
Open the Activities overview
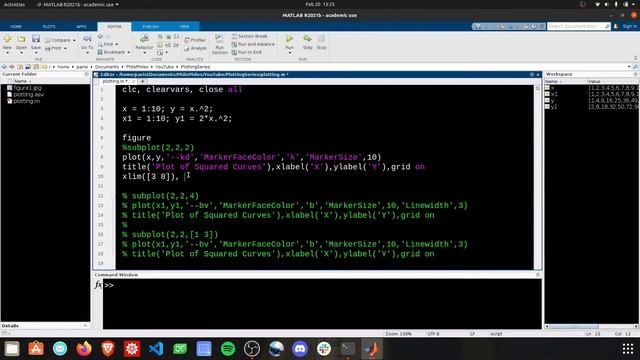point(14,4)
